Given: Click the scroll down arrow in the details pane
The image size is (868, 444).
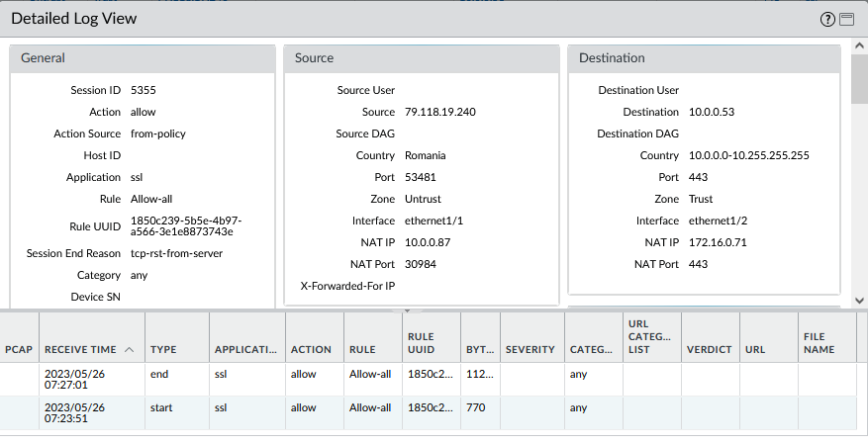Looking at the screenshot, I should pos(859,299).
